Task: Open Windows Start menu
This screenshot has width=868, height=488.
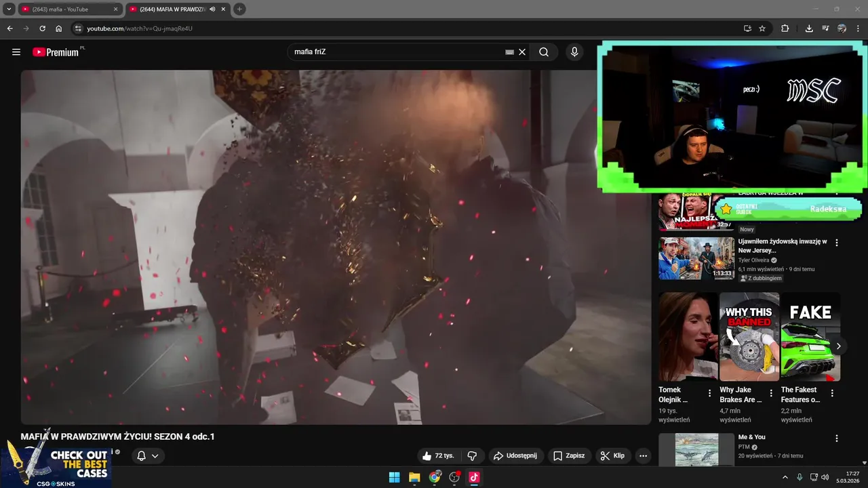Action: (x=394, y=477)
